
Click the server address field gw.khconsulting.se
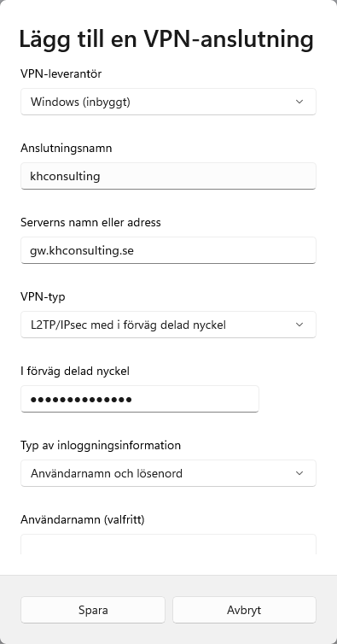[168, 250]
